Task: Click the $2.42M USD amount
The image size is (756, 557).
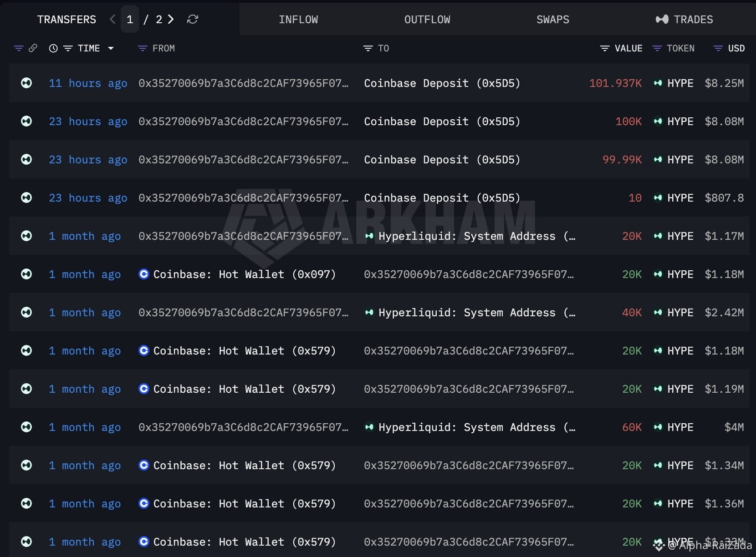Action: (724, 313)
